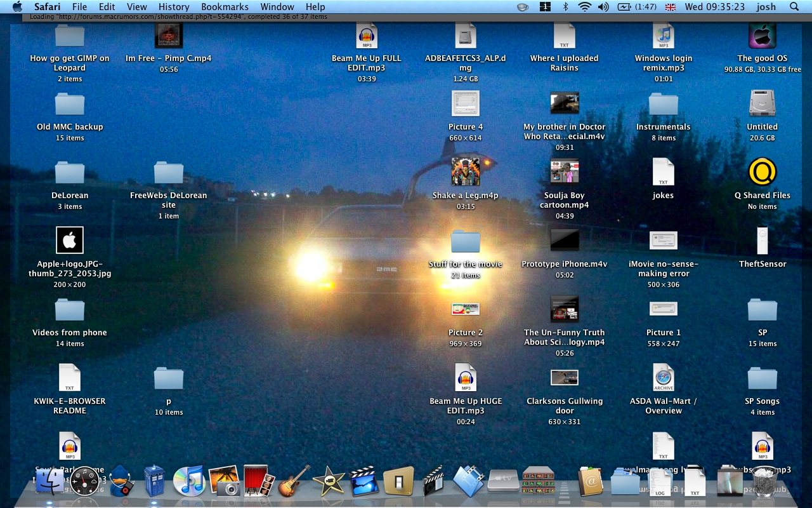Open the Trash at the end of the Dock

tap(764, 484)
